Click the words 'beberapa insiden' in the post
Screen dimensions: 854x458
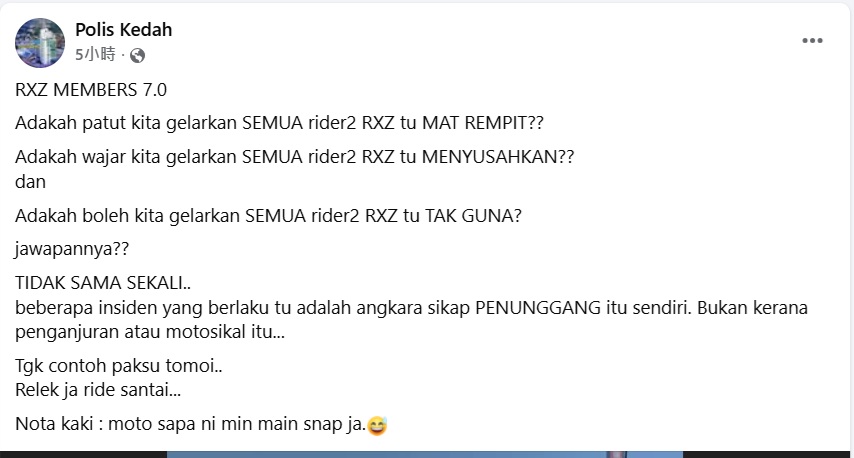coord(87,308)
